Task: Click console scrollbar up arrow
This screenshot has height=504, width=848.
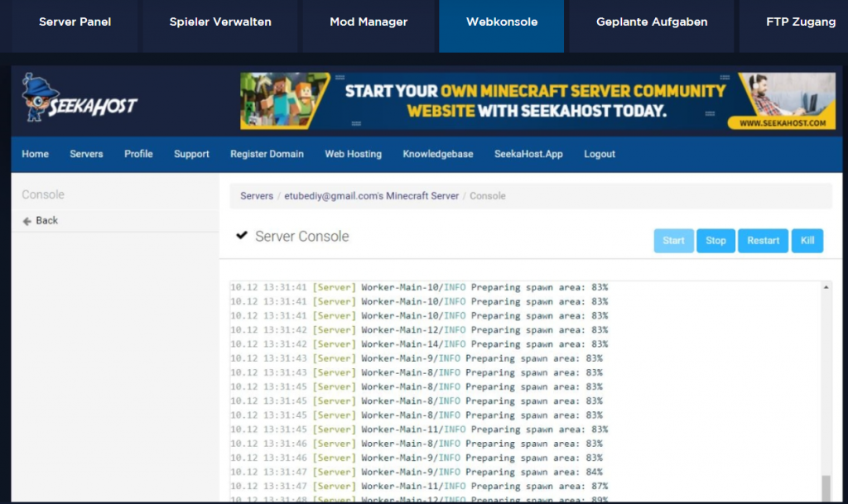Action: (826, 287)
